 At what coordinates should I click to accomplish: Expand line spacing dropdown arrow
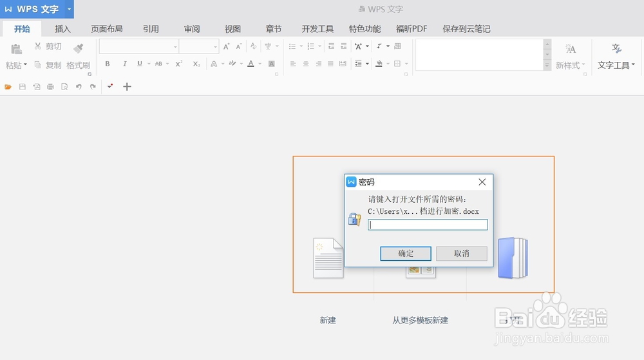click(367, 64)
